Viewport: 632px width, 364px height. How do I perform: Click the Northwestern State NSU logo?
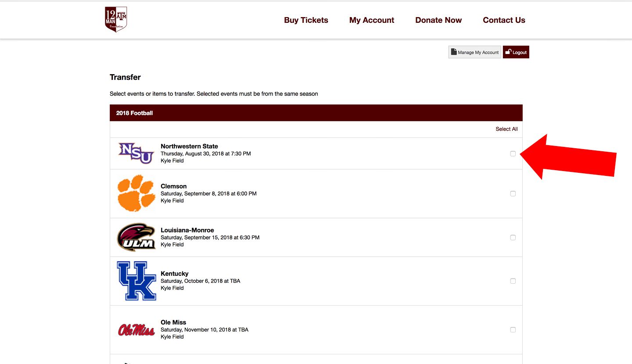click(x=136, y=153)
